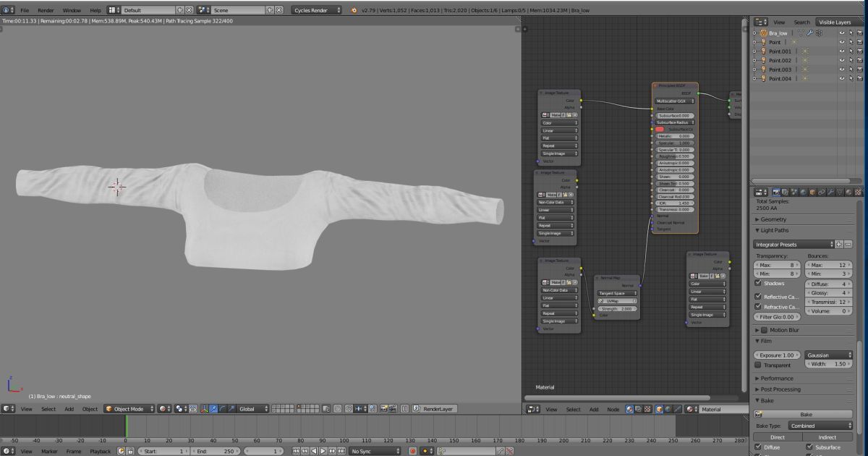Click the Direct bake pass button

778,437
